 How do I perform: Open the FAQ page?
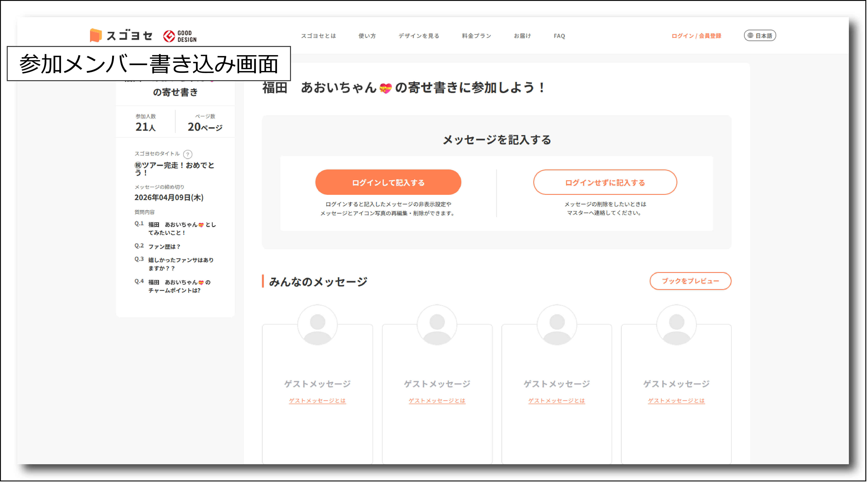point(559,36)
